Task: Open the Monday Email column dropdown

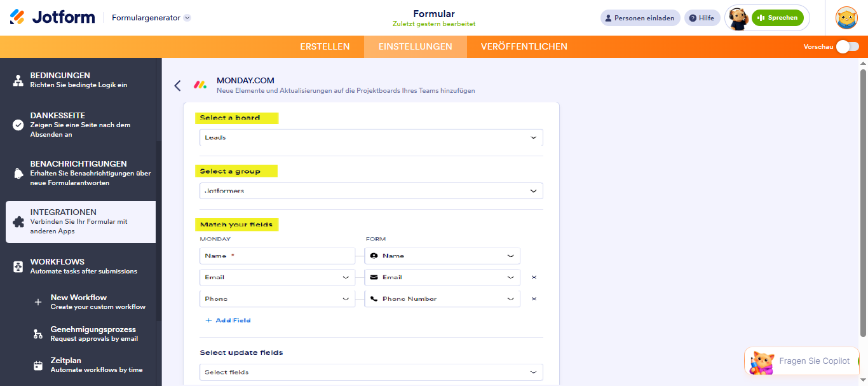Action: [277, 277]
